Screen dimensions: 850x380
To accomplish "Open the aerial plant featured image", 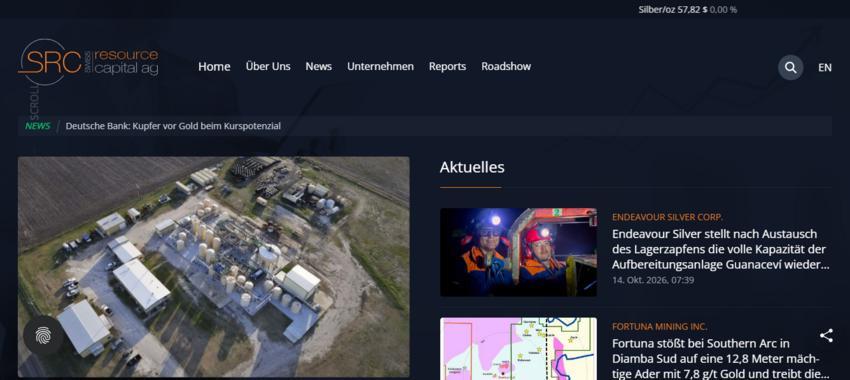I will pyautogui.click(x=214, y=267).
